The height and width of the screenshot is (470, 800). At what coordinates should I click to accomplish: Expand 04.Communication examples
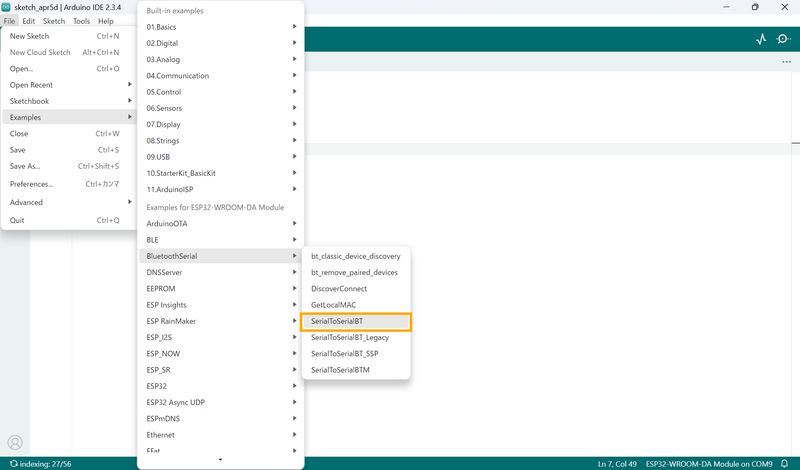(220, 76)
